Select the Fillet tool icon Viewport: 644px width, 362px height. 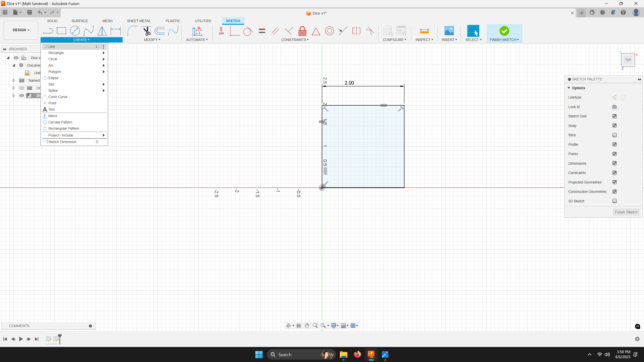132,31
